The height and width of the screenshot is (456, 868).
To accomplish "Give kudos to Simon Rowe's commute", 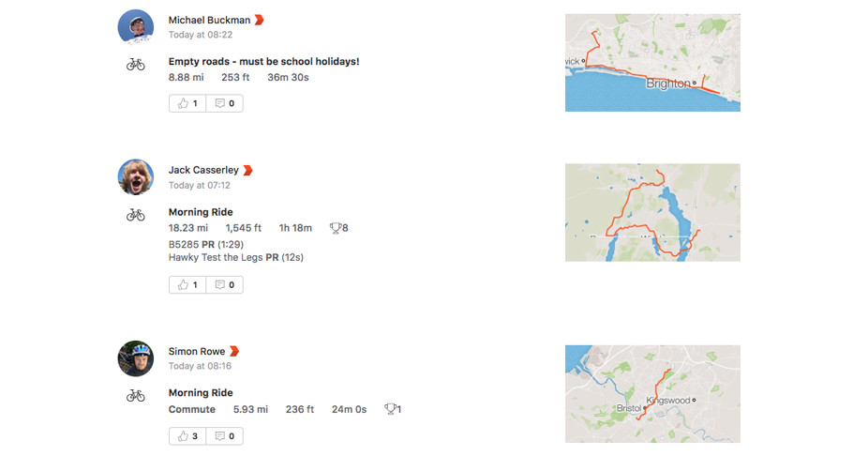I will tap(187, 436).
